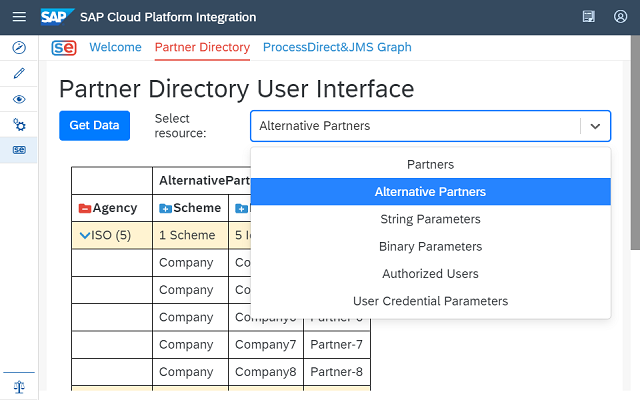The width and height of the screenshot is (640, 400).
Task: Open the Settings gears icon in the sidebar
Action: (x=18, y=125)
